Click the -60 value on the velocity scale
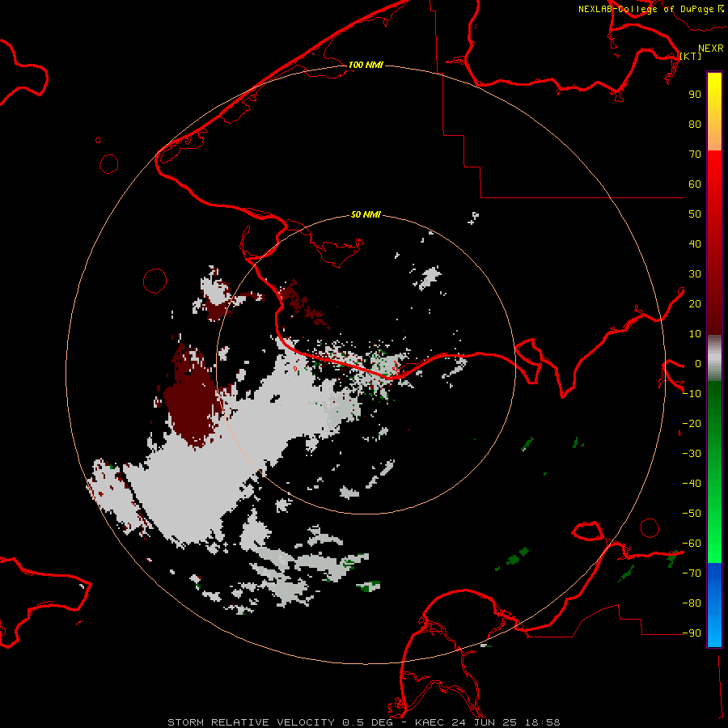 692,544
